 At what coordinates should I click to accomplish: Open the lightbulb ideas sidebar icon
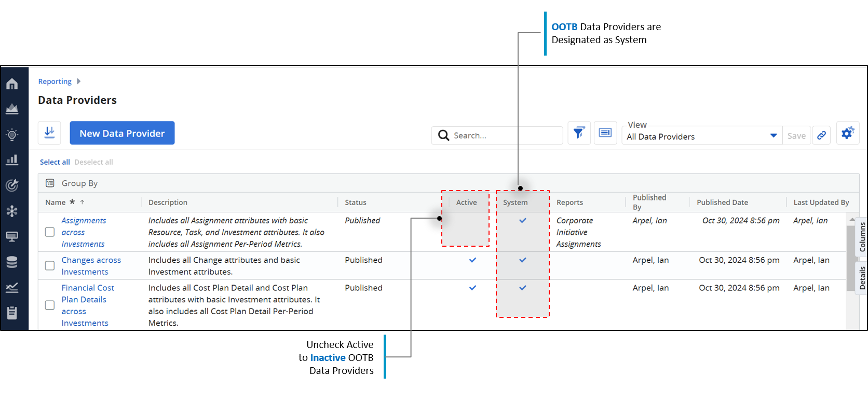tap(12, 135)
